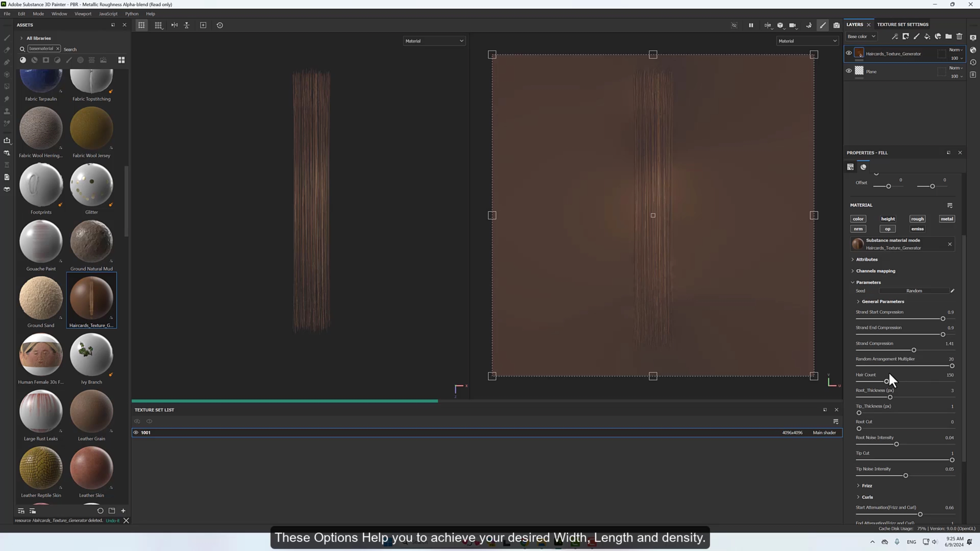
Task: Open the Edit menu
Action: [21, 14]
